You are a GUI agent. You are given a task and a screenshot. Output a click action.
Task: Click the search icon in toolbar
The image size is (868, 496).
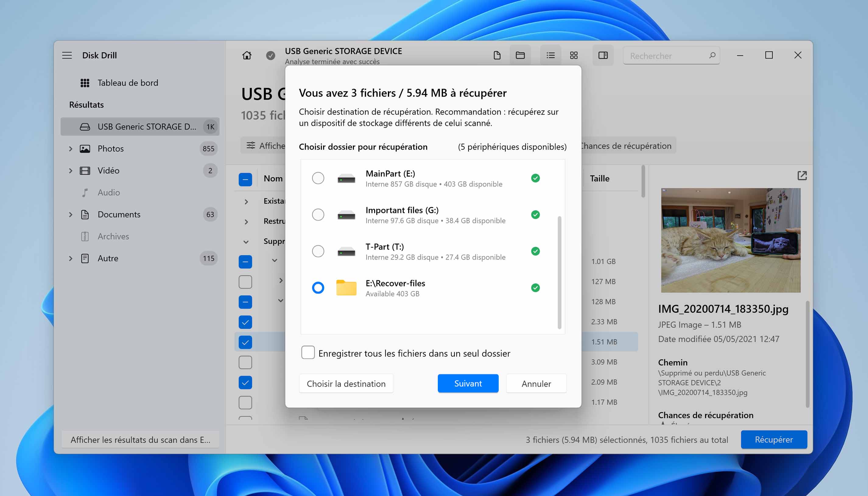pos(711,55)
